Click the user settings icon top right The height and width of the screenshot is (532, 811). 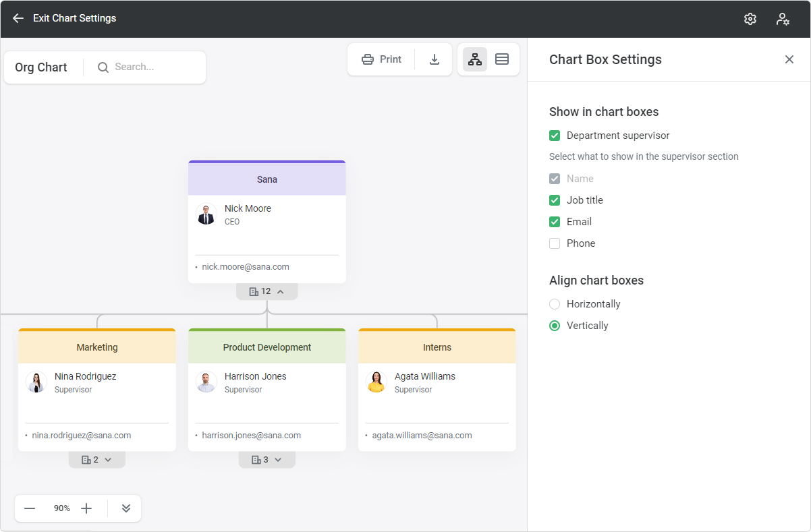coord(782,18)
